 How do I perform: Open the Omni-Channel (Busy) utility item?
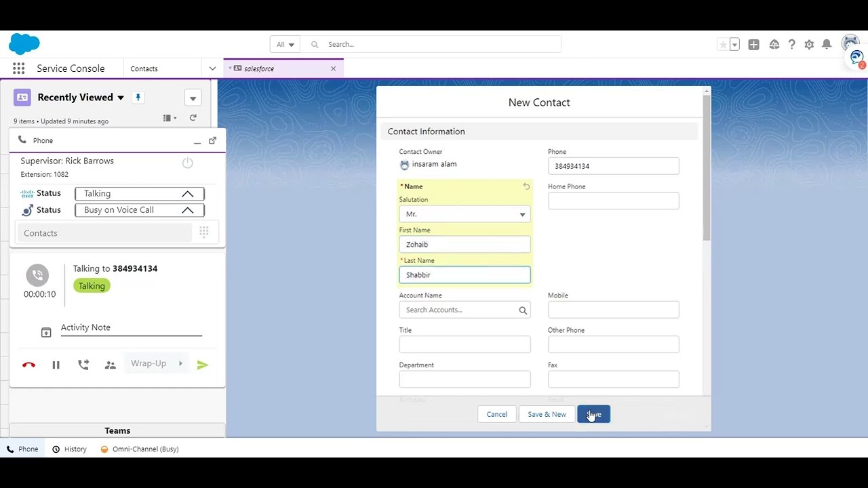pyautogui.click(x=140, y=449)
